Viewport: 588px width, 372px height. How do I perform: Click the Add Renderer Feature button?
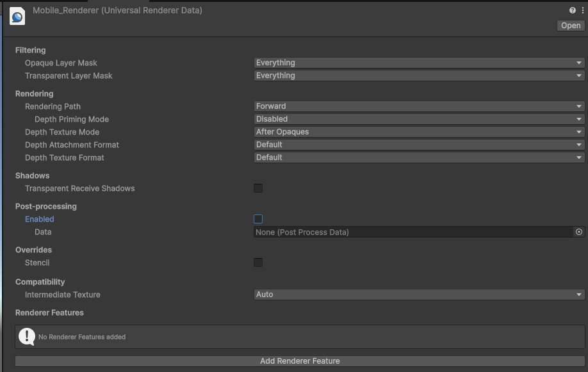(x=300, y=360)
